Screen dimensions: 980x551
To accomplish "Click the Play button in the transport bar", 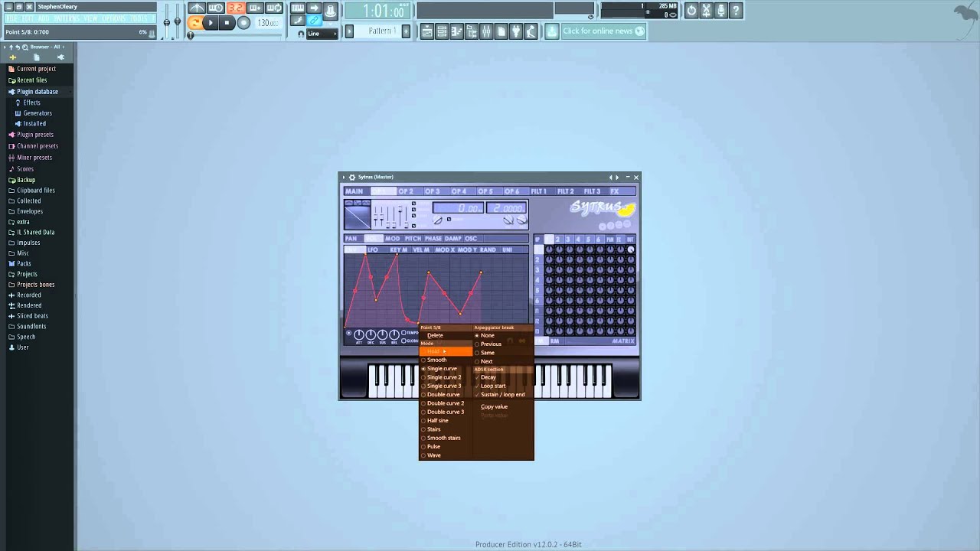I will tap(211, 23).
